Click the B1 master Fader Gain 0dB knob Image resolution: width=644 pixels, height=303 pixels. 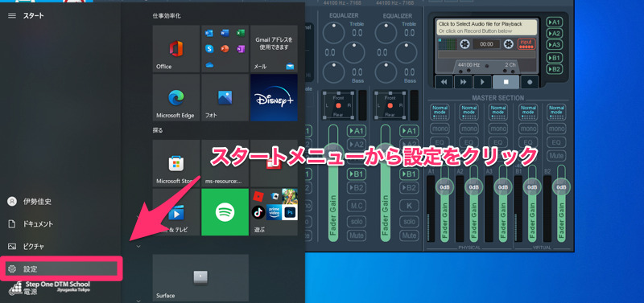point(532,187)
